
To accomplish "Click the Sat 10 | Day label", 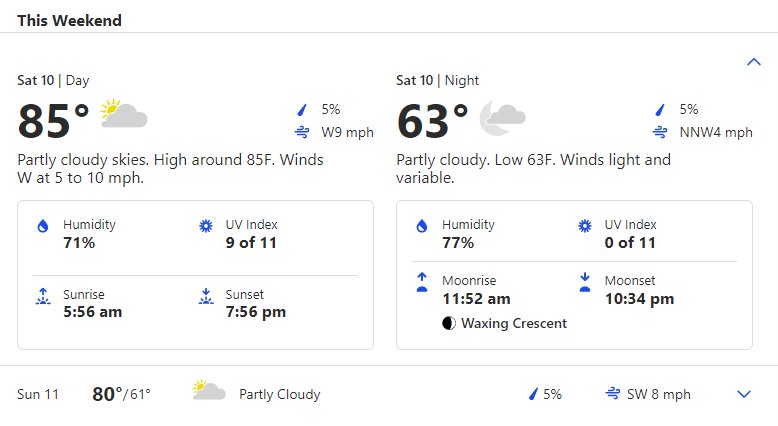I will coord(53,80).
